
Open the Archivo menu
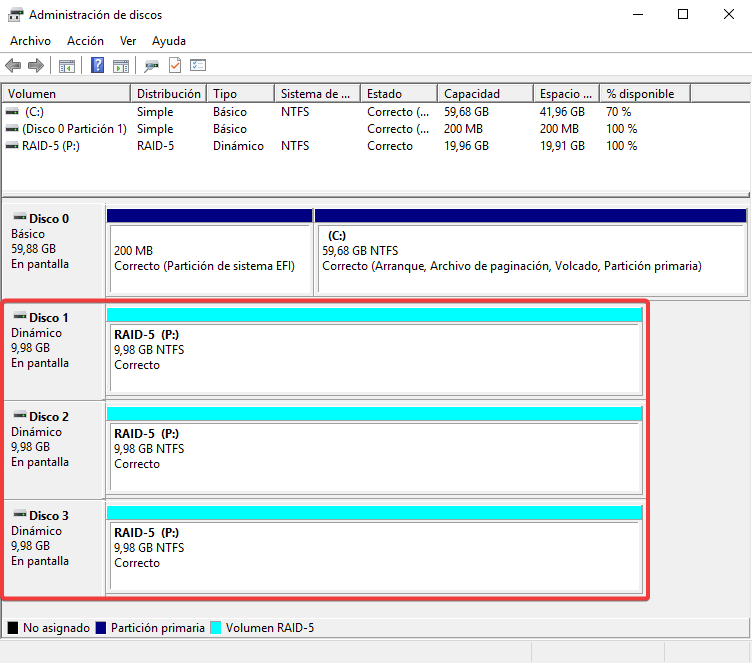pyautogui.click(x=30, y=41)
